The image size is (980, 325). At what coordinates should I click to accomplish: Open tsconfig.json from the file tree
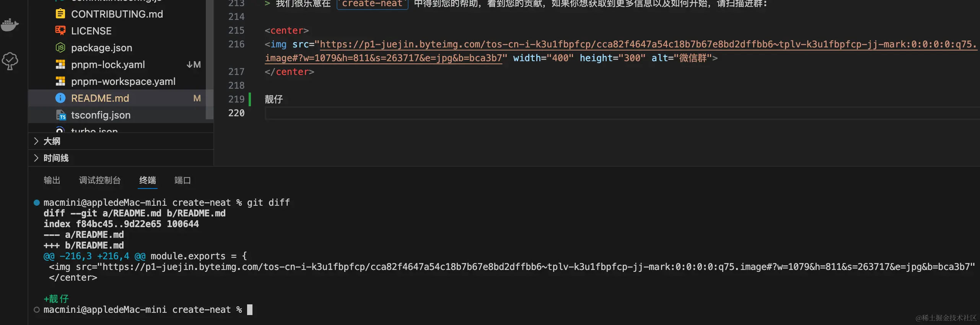(x=101, y=115)
